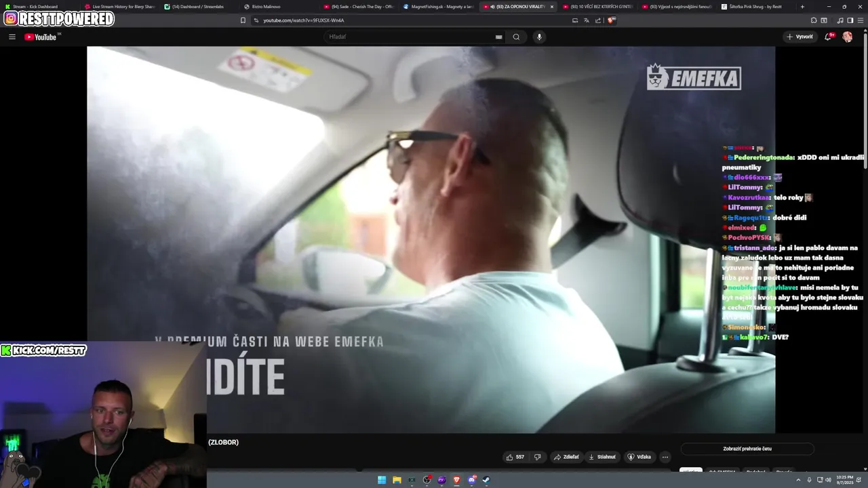Click the YouTube search magnifier button
This screenshot has width=868, height=488.
click(x=516, y=37)
